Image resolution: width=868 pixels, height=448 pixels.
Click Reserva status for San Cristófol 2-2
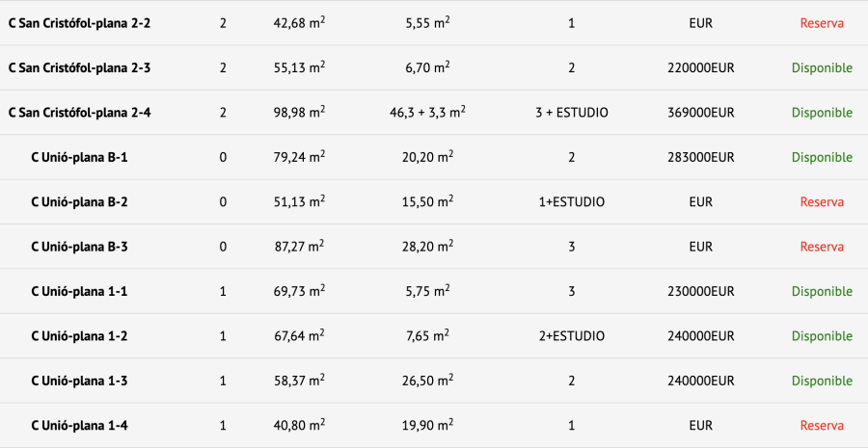822,23
